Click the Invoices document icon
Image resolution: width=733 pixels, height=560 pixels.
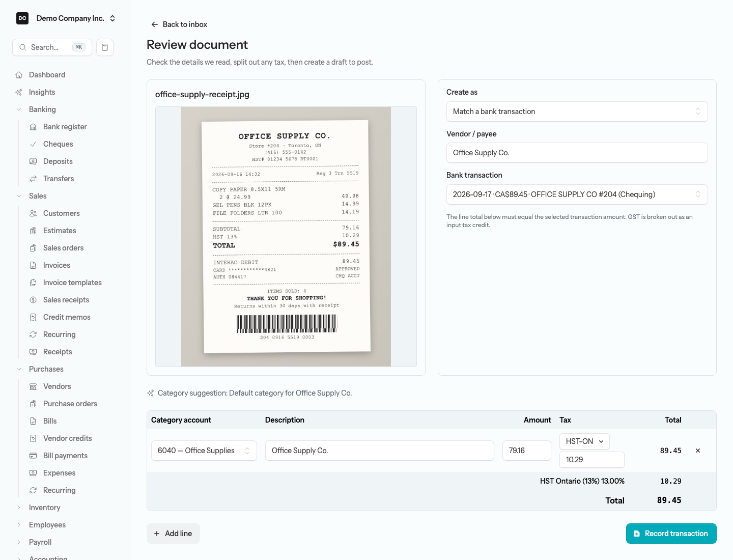point(33,265)
